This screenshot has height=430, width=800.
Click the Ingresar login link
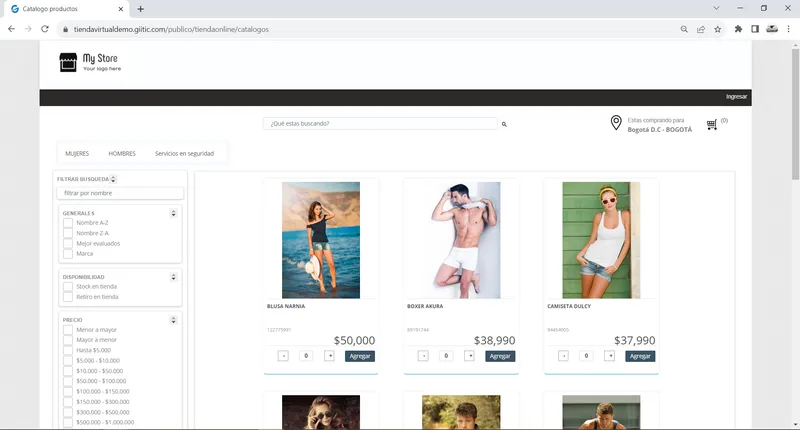tap(736, 97)
